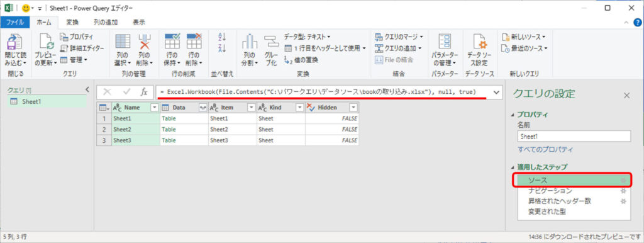The width and height of the screenshot is (644, 243).
Task: Open settings gear for ナビゲーション step
Action: (623, 191)
